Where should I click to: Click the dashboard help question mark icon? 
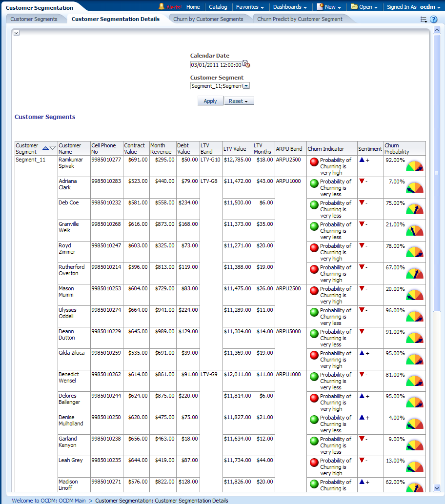[x=434, y=19]
